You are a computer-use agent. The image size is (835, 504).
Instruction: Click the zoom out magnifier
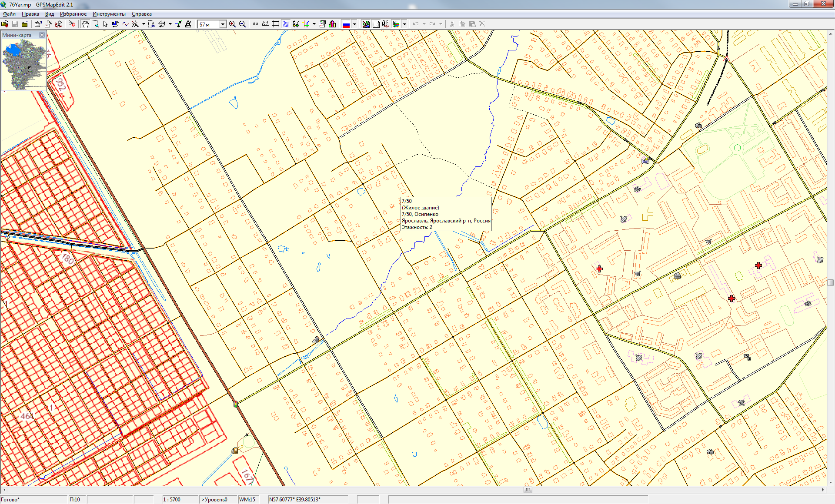[x=243, y=24]
